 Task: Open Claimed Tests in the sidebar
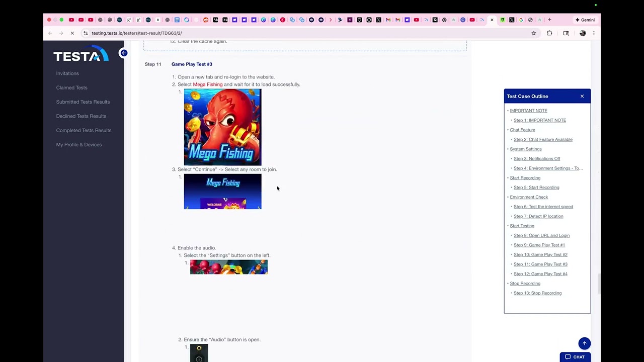click(x=71, y=87)
